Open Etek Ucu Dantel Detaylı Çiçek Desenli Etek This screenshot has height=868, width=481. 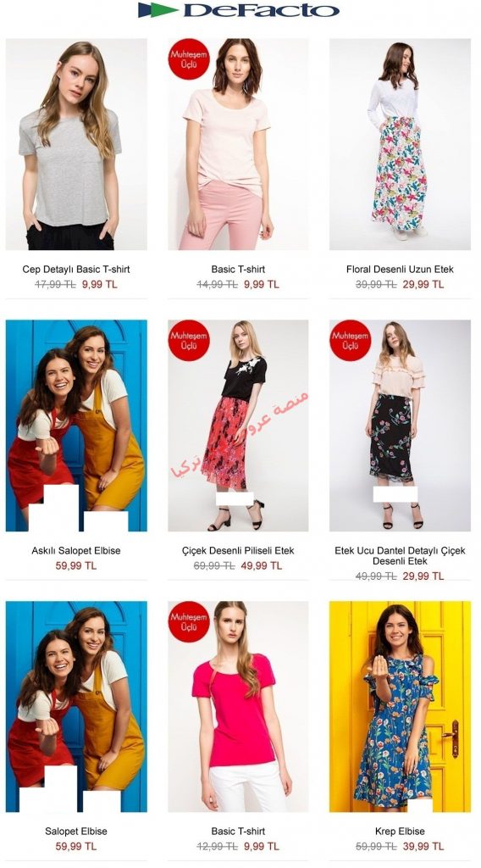click(x=401, y=556)
